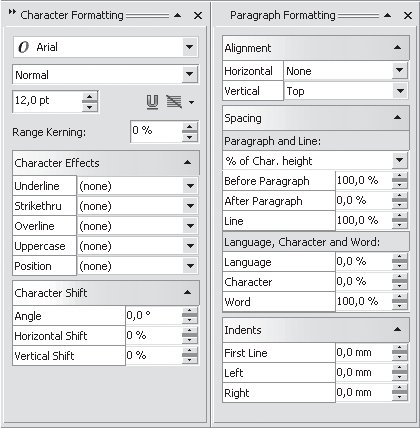Collapse the Character Shift section
The width and height of the screenshot is (420, 428).
(x=188, y=293)
